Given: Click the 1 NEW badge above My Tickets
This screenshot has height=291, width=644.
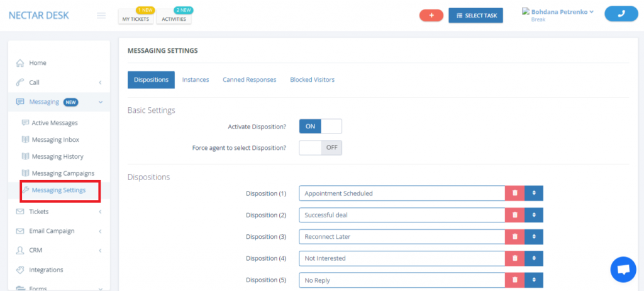Looking at the screenshot, I should coord(145,10).
